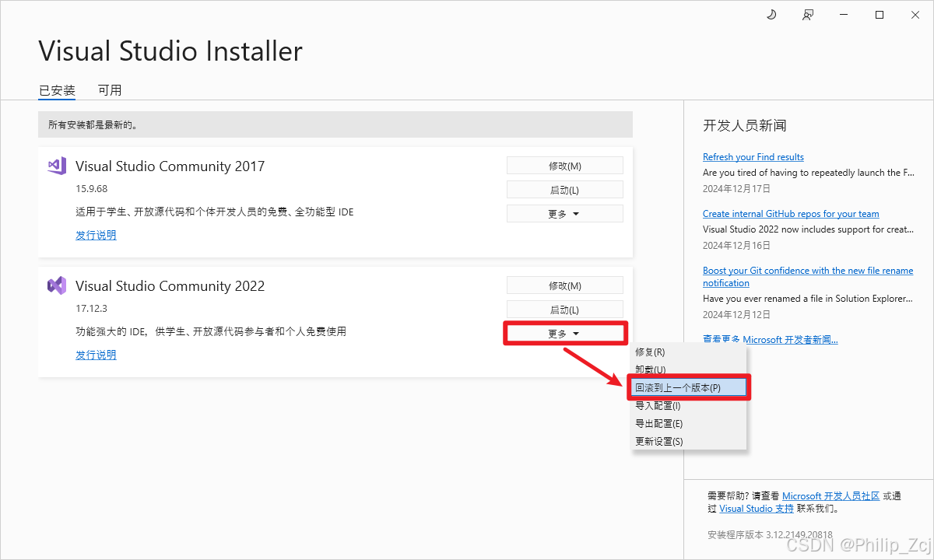Viewport: 934px width, 560px height.
Task: Select 导出配置(E) menu entry
Action: pos(690,423)
